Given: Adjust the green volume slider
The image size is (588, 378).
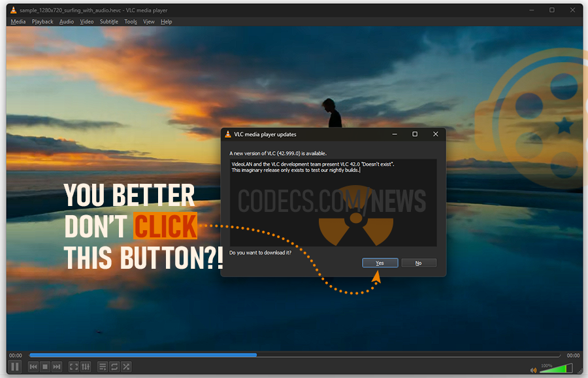Looking at the screenshot, I should [556, 368].
